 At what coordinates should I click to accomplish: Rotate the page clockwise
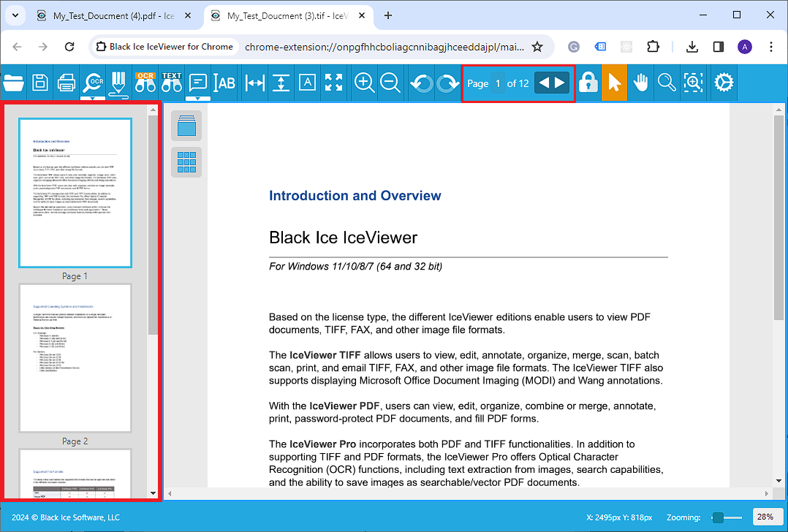(447, 83)
